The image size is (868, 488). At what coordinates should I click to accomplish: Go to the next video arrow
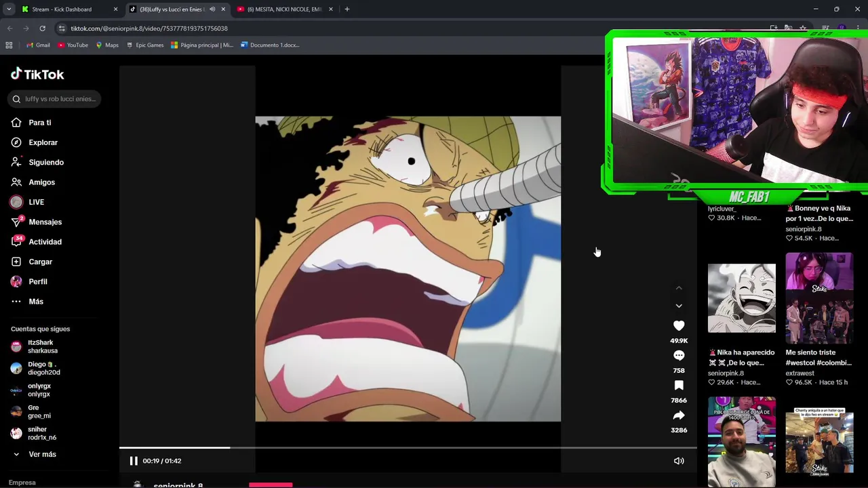679,306
